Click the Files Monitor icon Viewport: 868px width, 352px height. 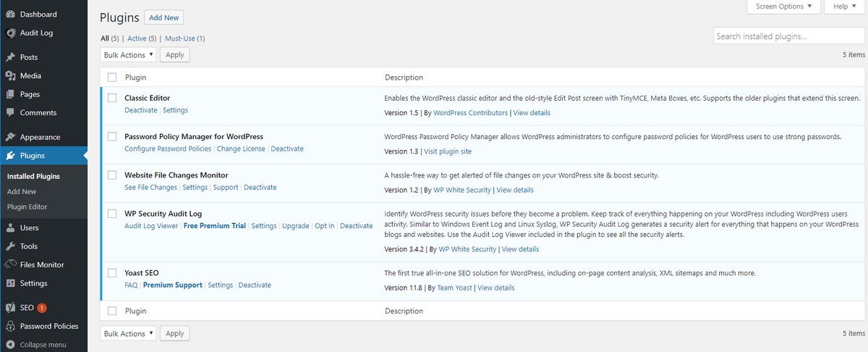pyautogui.click(x=10, y=264)
